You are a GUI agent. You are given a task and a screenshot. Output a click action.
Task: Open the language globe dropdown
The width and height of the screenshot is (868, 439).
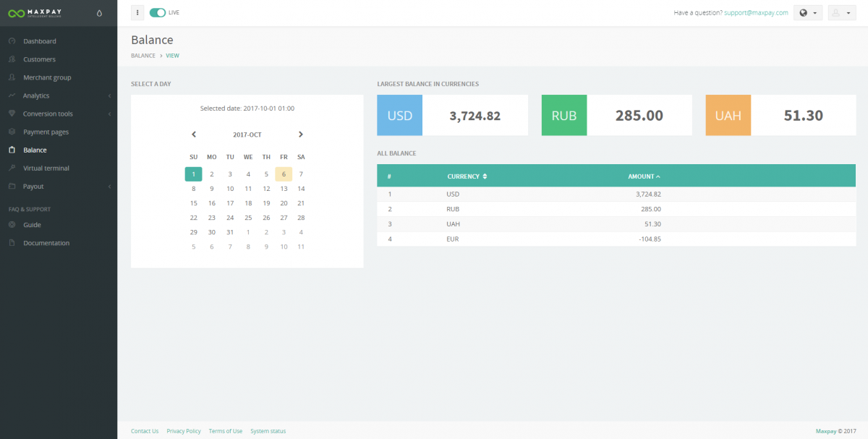click(x=807, y=12)
